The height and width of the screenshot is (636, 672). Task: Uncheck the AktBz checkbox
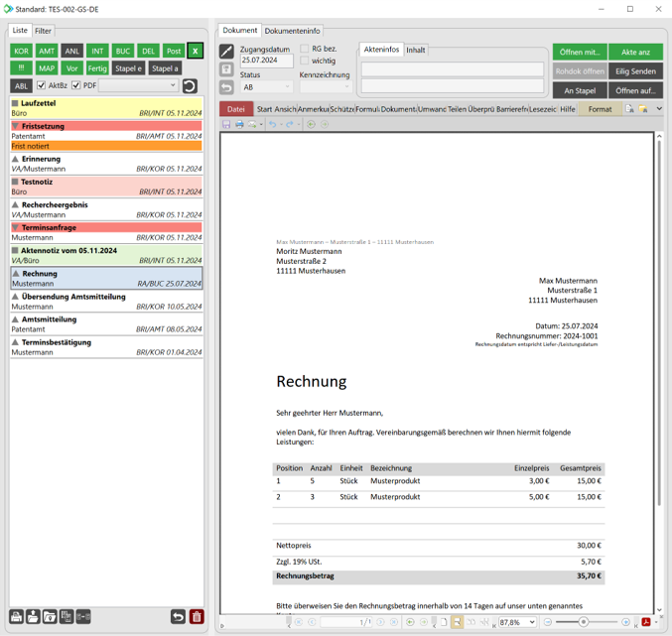[x=41, y=86]
